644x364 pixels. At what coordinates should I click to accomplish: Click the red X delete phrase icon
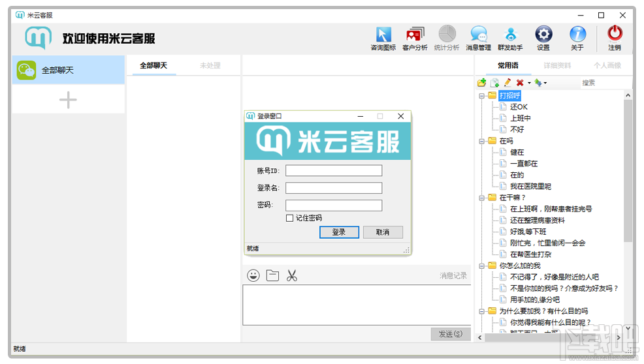pos(520,82)
